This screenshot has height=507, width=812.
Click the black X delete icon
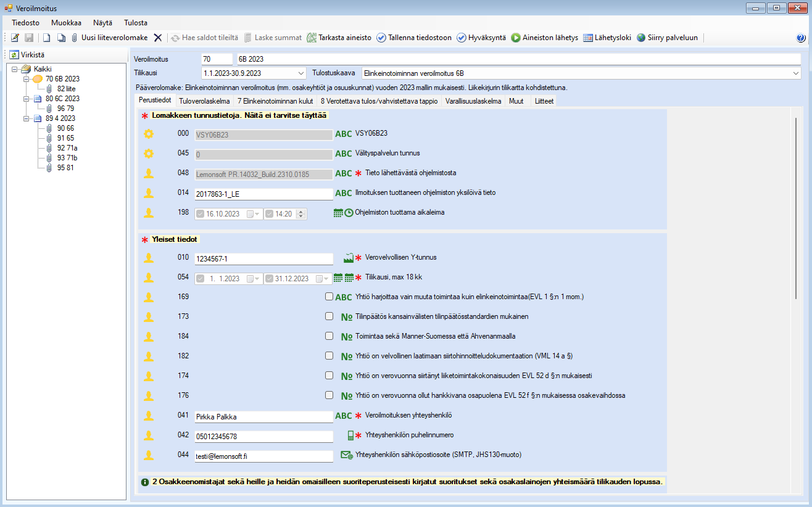pos(158,38)
